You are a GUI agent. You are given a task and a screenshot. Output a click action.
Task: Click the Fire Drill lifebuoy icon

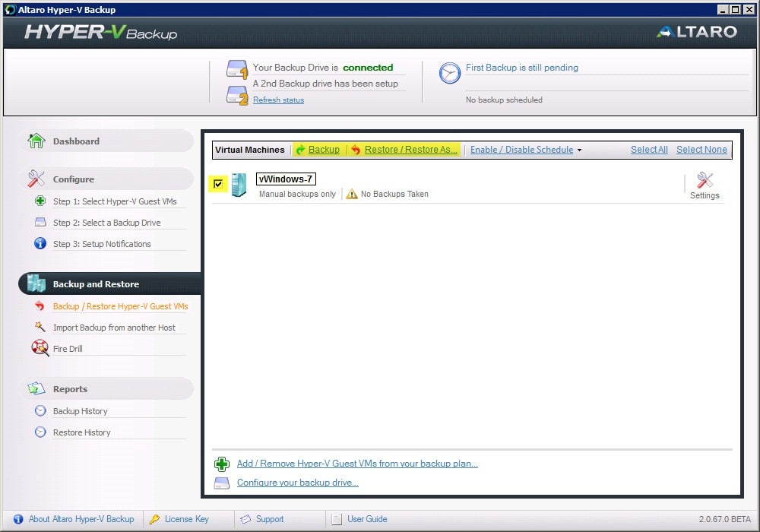[40, 348]
